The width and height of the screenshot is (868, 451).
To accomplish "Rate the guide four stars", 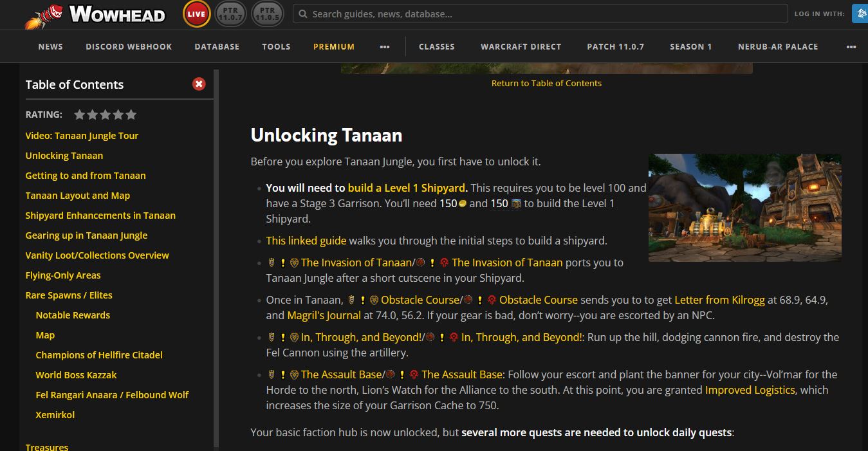I will (118, 115).
